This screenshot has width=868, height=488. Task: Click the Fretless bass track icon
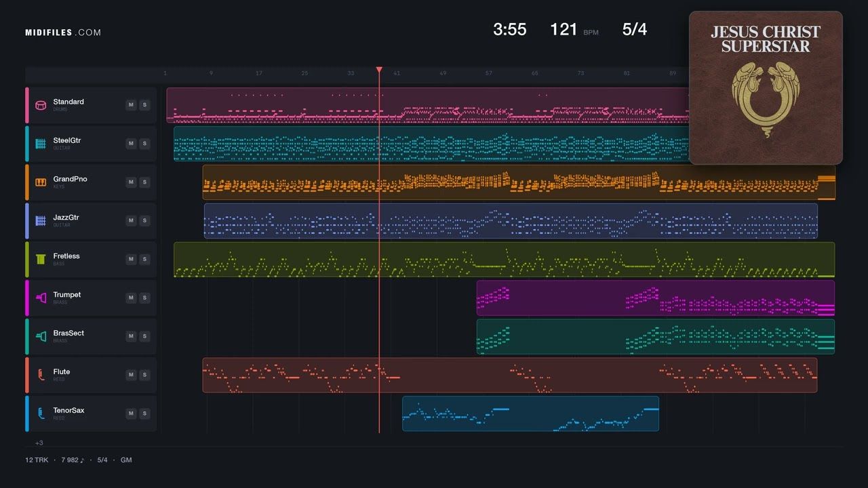click(41, 259)
